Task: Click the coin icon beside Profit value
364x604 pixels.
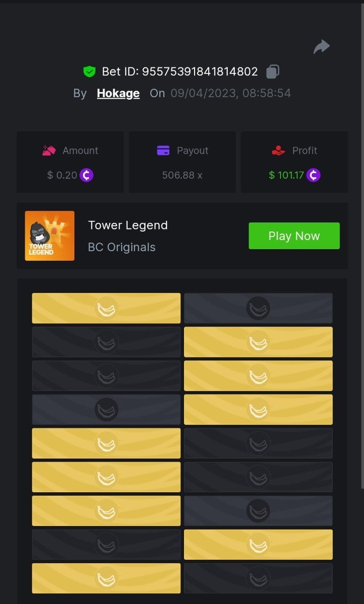Action: pyautogui.click(x=314, y=175)
